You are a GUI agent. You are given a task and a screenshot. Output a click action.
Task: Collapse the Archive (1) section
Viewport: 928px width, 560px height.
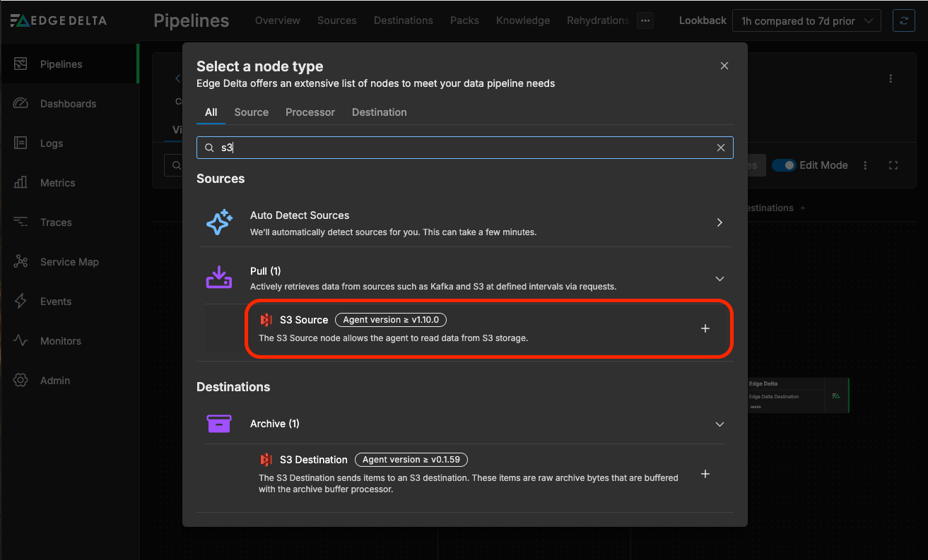720,424
